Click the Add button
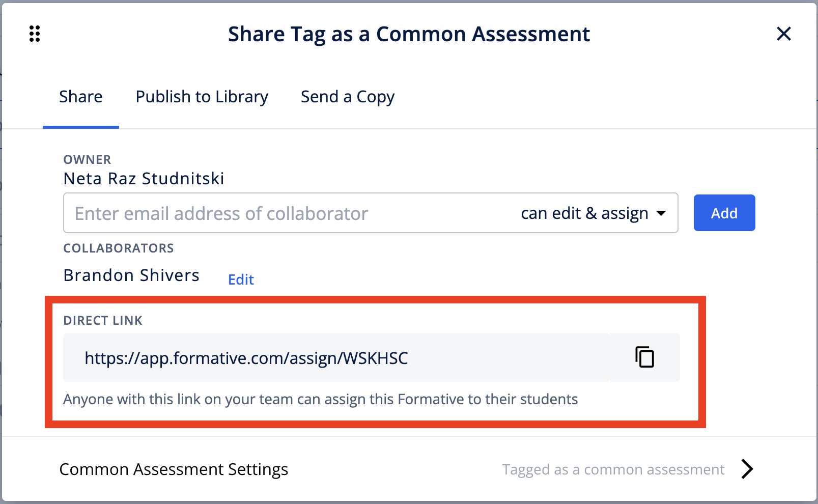 (724, 213)
